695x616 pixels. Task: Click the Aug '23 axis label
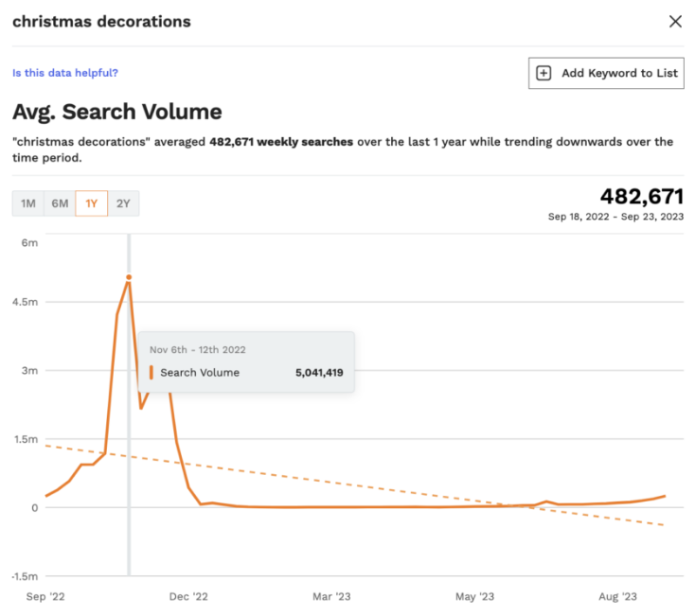coord(617,596)
